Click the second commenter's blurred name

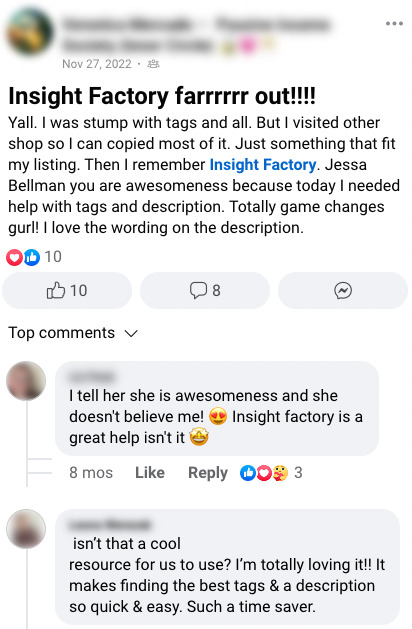point(110,525)
